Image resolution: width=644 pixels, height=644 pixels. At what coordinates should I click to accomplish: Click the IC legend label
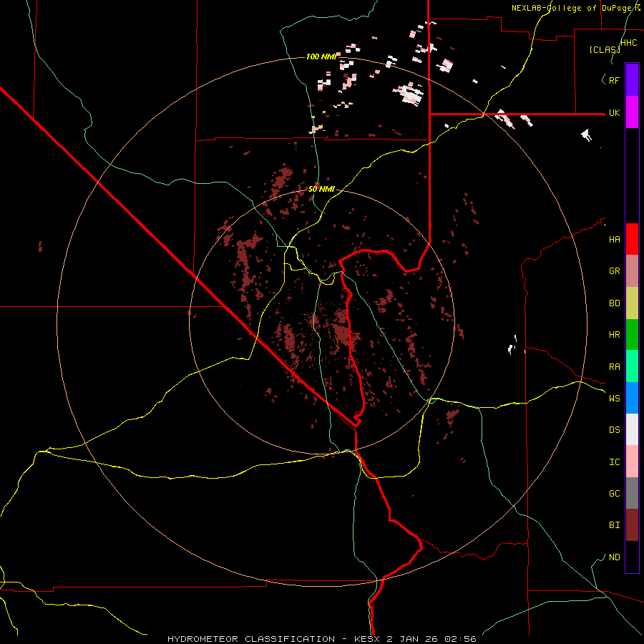(x=614, y=462)
